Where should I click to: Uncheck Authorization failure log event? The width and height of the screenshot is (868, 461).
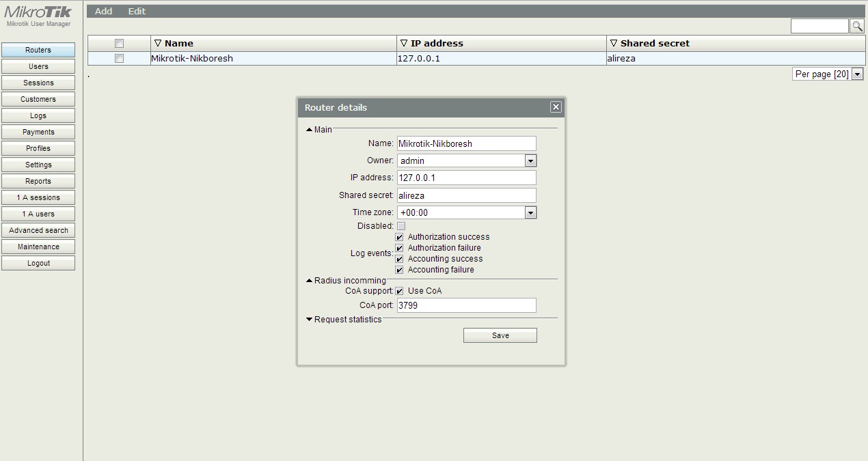(x=400, y=248)
